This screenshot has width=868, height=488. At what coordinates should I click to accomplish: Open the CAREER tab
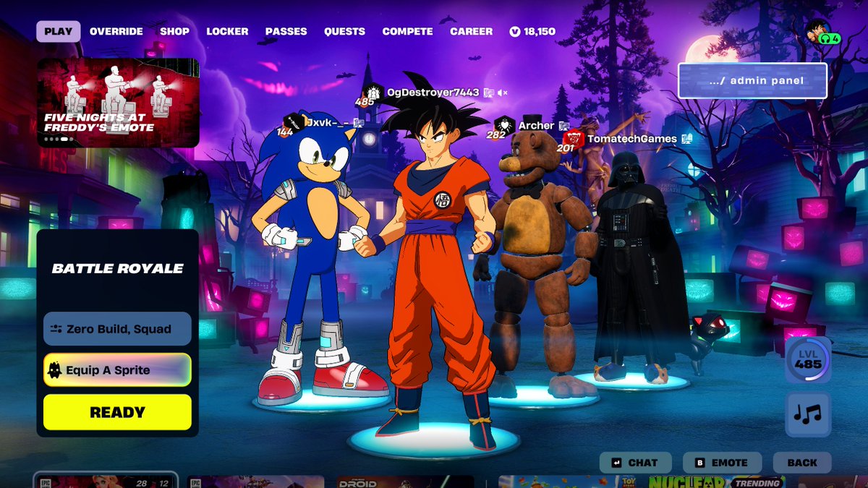pyautogui.click(x=471, y=31)
